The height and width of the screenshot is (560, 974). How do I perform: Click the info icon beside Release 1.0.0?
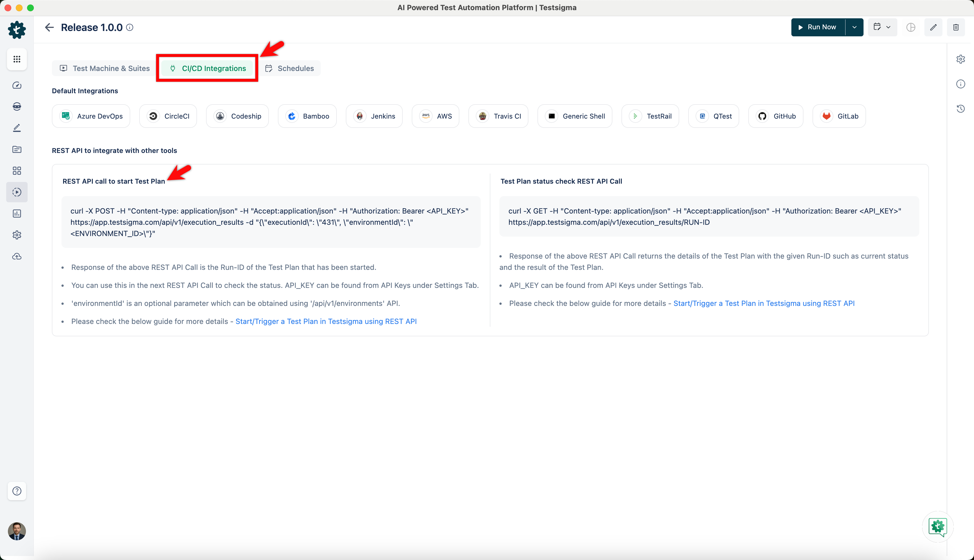tap(130, 27)
